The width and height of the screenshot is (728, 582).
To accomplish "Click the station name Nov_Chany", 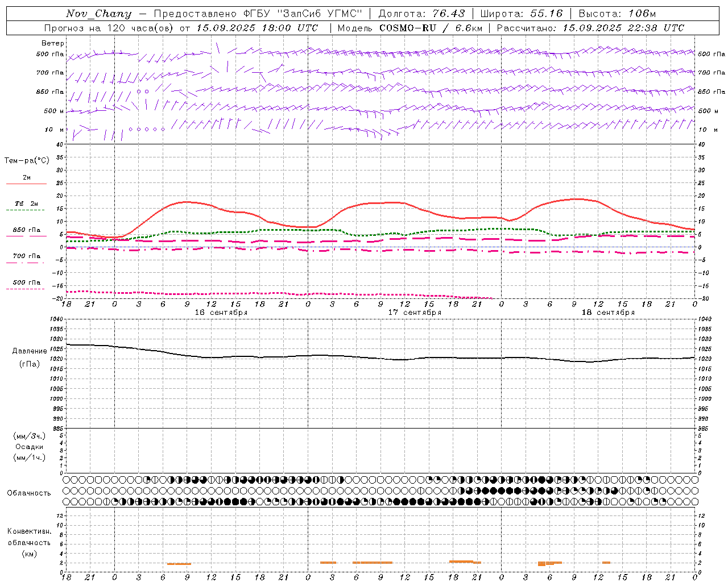I will click(98, 14).
